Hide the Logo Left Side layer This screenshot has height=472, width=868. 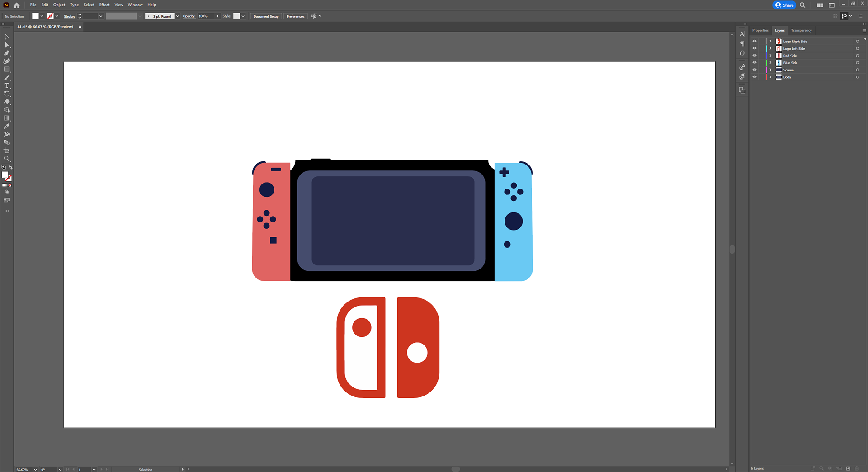(754, 48)
